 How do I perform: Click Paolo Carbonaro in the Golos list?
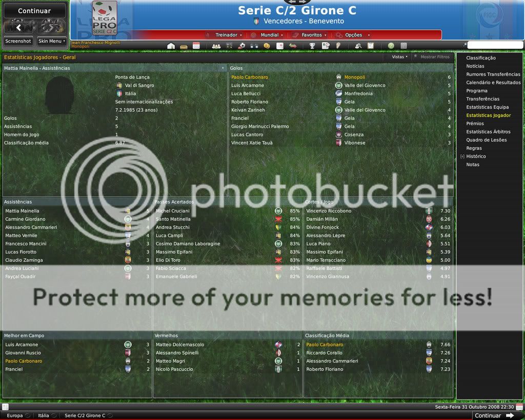pyautogui.click(x=250, y=77)
